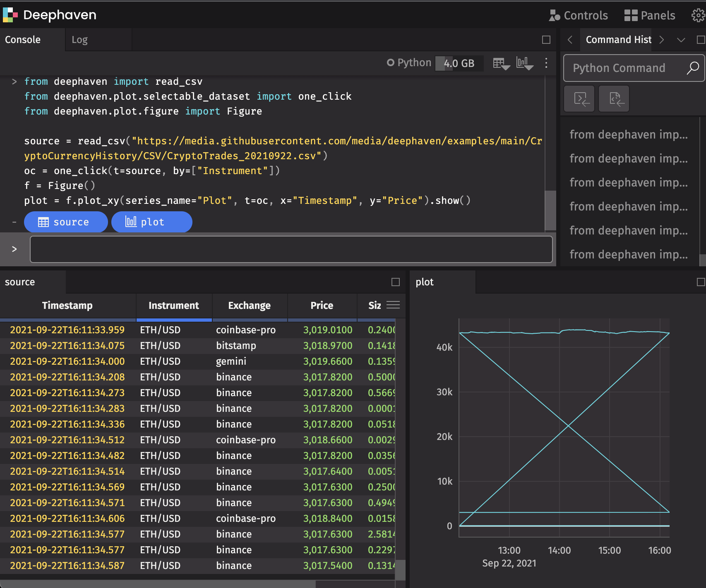Open the Panels menu in top bar

coord(650,15)
